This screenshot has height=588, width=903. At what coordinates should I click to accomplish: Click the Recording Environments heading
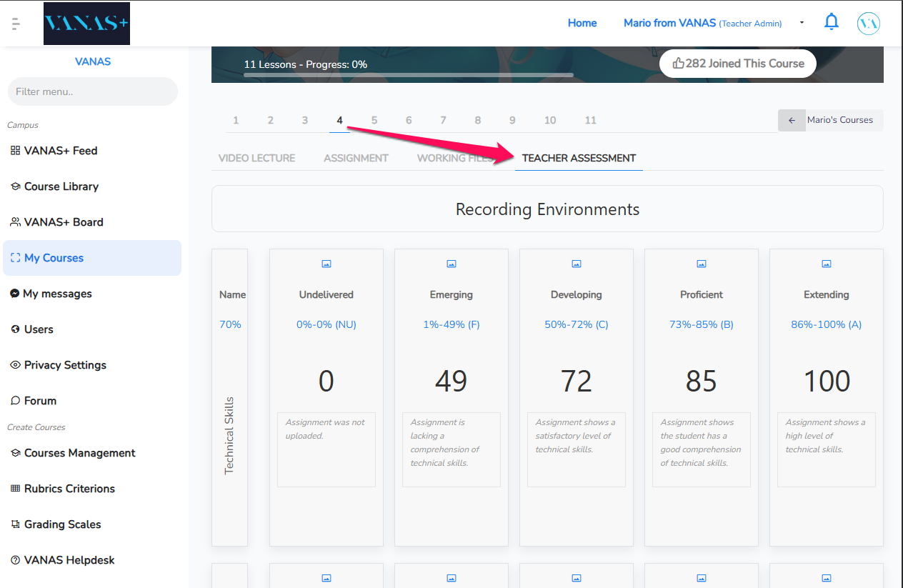(547, 209)
